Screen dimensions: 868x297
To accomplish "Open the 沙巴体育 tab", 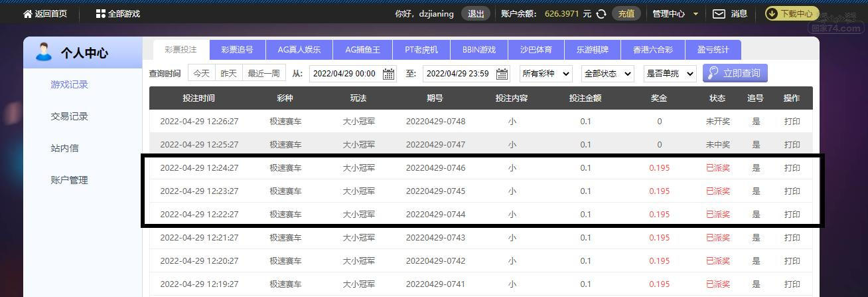I will (x=536, y=50).
